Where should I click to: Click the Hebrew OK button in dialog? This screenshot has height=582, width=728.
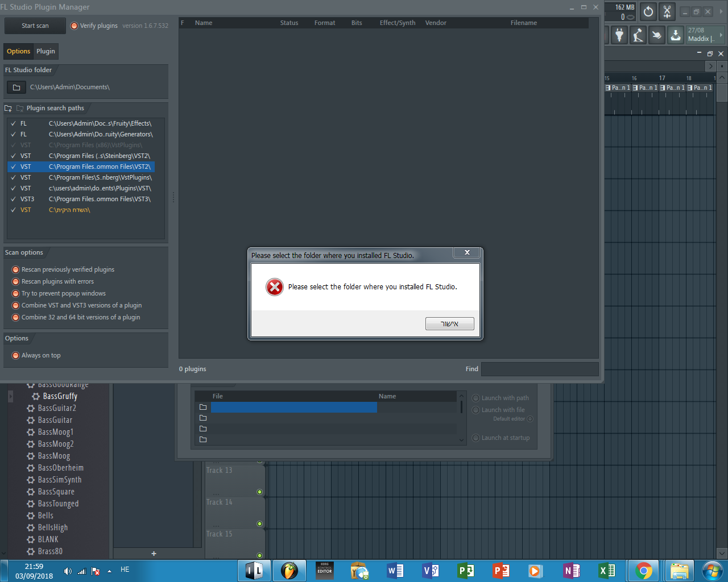coord(449,323)
